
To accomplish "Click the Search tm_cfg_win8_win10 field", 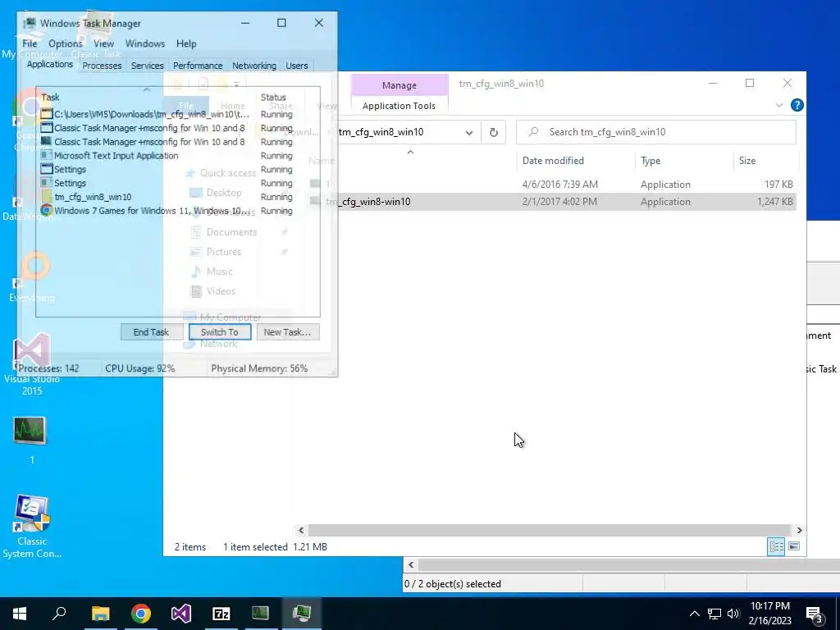I will tap(655, 132).
